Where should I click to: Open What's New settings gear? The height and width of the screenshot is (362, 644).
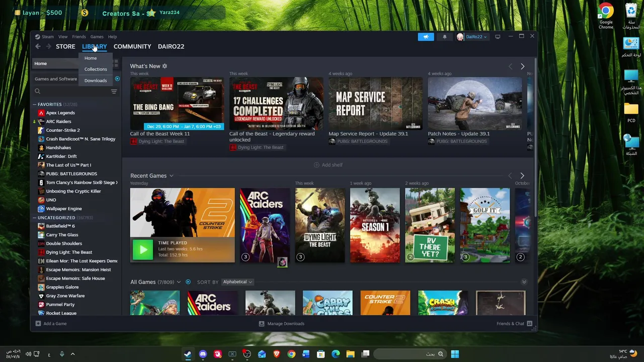pyautogui.click(x=165, y=66)
